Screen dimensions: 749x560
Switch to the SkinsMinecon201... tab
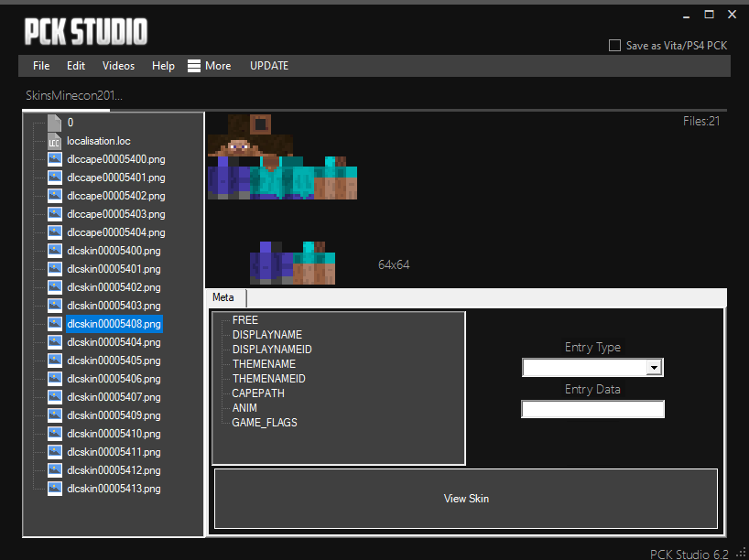(x=74, y=95)
